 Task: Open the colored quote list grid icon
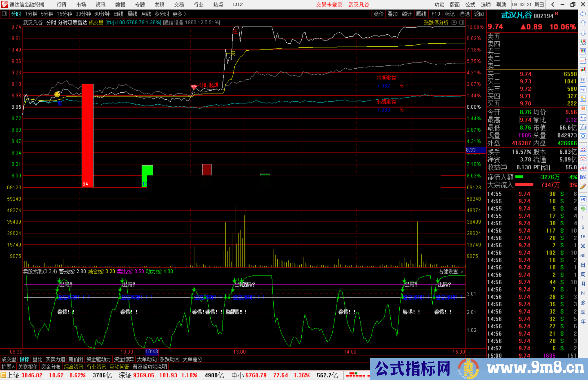point(583,51)
